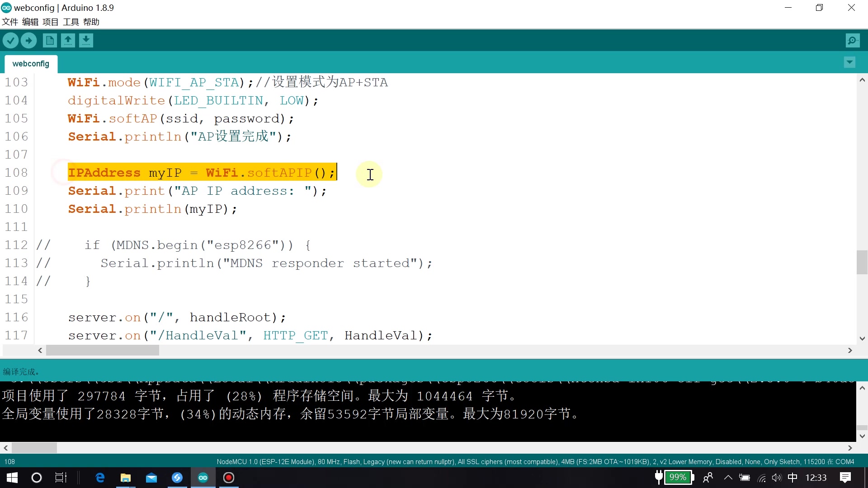The image size is (868, 488).
Task: Select the webconfig tab
Action: 31,64
